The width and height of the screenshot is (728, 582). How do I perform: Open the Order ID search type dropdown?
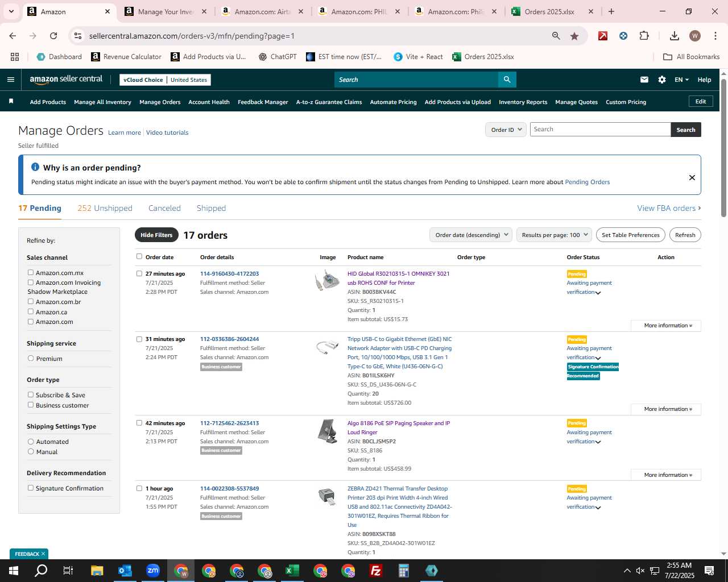(x=506, y=130)
